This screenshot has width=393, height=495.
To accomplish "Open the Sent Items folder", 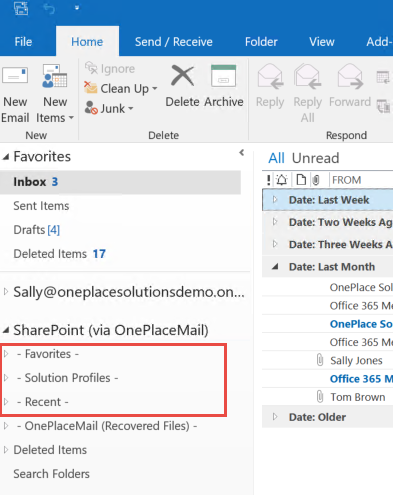I will point(41,206).
